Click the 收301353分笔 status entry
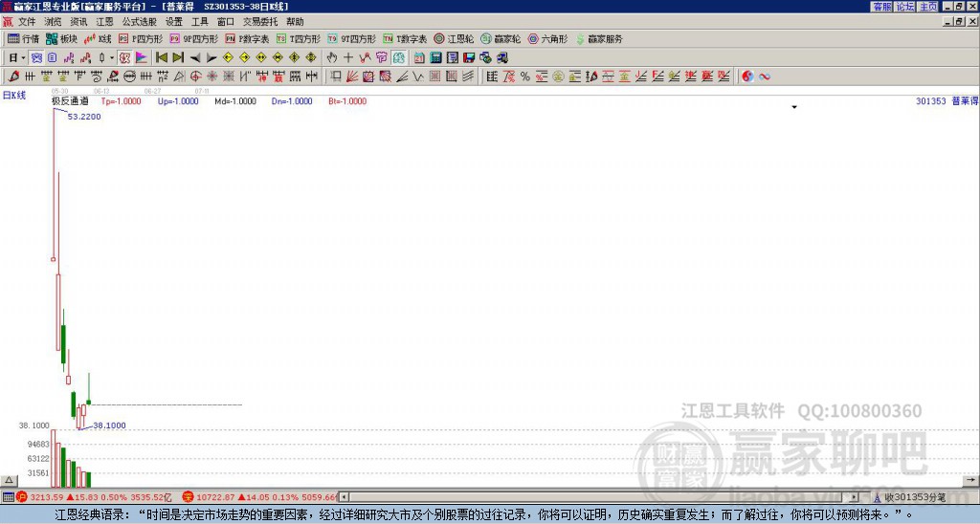Screen dimensions: 980x524 click(915, 497)
